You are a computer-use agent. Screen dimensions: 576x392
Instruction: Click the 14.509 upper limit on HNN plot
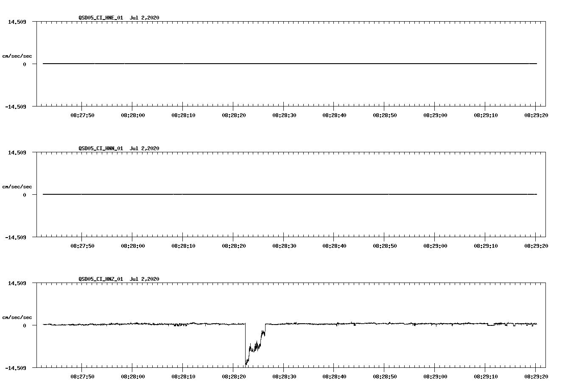(x=17, y=152)
